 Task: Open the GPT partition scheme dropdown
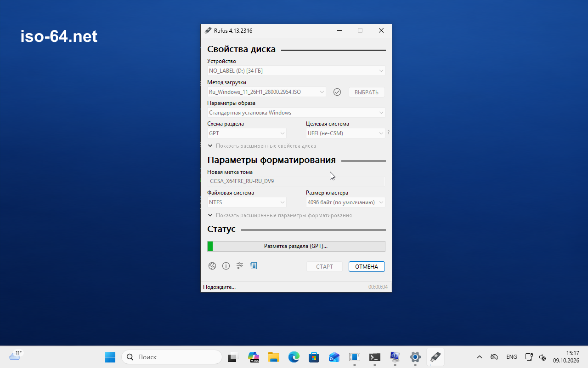tap(247, 133)
